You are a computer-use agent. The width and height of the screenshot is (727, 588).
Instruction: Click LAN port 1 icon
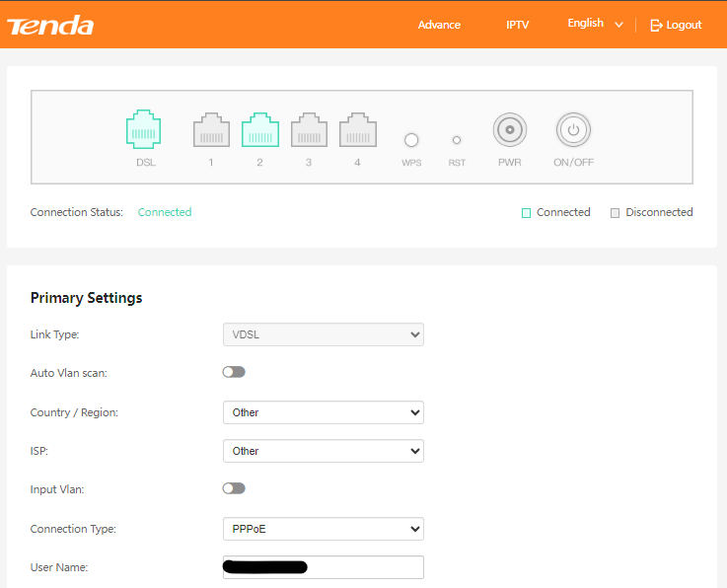click(x=211, y=130)
